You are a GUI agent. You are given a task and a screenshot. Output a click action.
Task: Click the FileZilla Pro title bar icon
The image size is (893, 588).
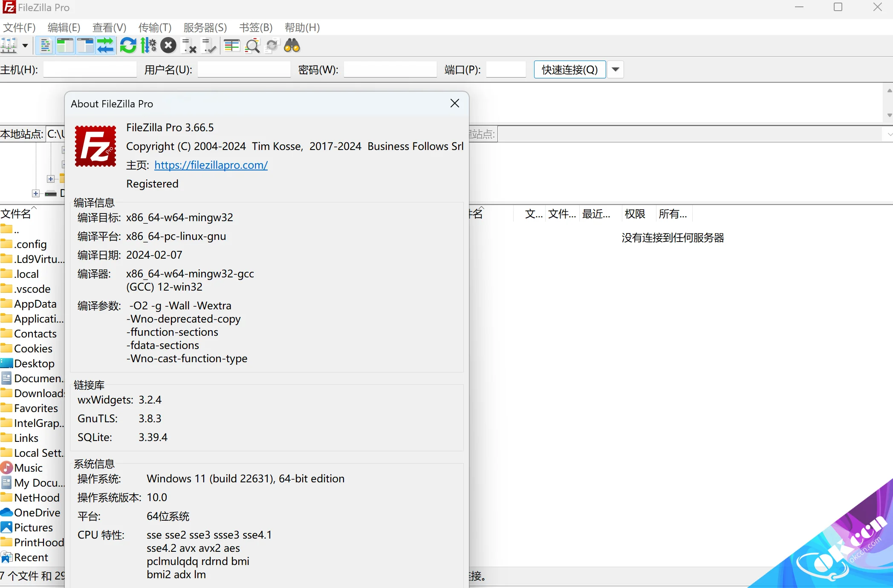coord(9,7)
